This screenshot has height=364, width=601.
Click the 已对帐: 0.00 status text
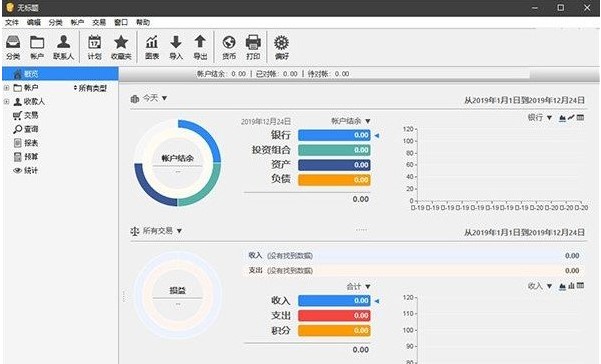(x=276, y=74)
